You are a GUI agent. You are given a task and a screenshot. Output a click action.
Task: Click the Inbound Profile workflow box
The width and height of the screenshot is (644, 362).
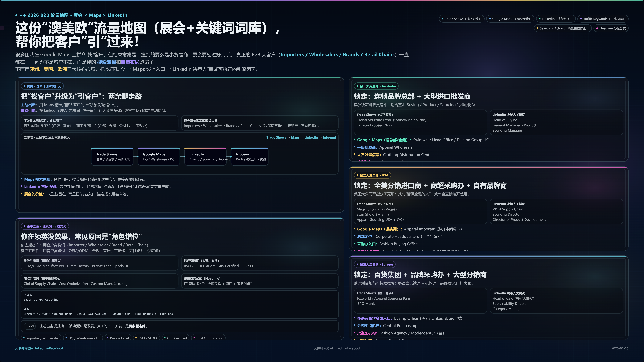point(250,157)
